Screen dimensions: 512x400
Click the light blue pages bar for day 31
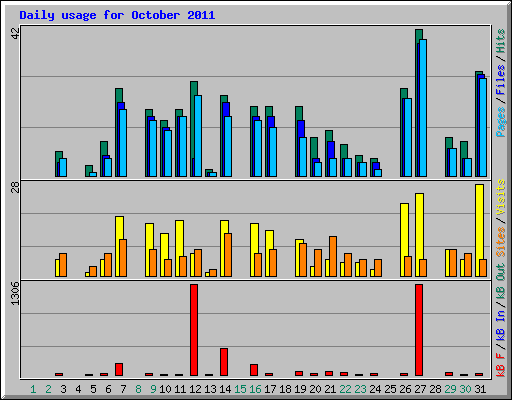click(x=483, y=127)
